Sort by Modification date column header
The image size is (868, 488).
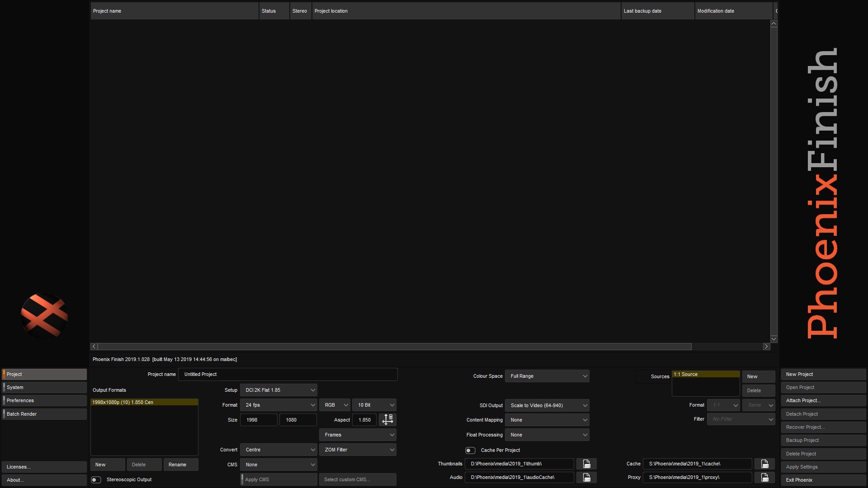733,11
